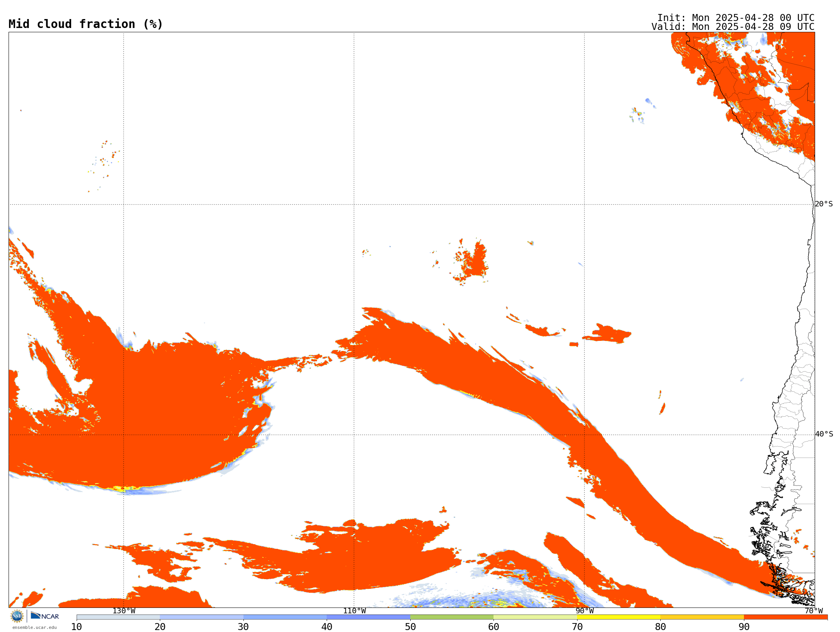
Task: Click the colorbar label 30
Action: [243, 627]
